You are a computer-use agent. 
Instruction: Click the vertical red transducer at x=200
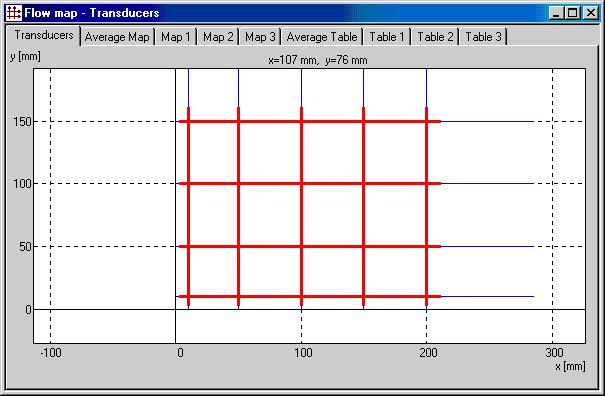pos(426,206)
